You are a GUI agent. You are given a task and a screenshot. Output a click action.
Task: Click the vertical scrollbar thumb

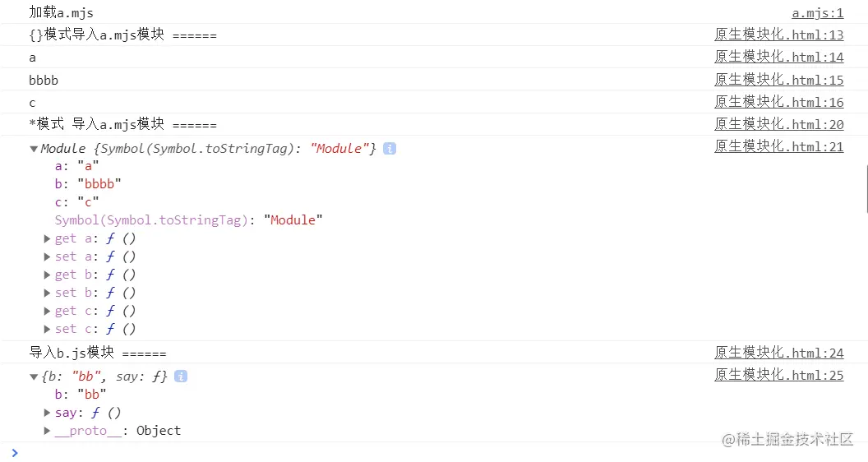(x=866, y=188)
